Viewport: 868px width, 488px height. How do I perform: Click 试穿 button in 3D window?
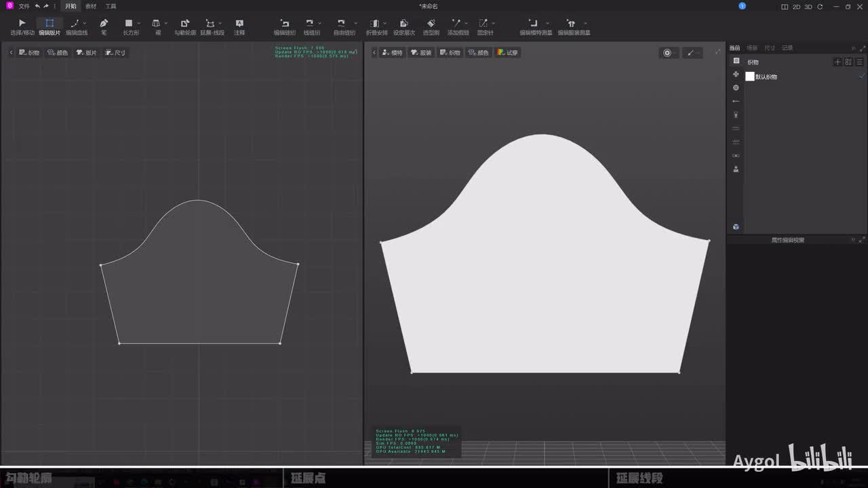507,52
